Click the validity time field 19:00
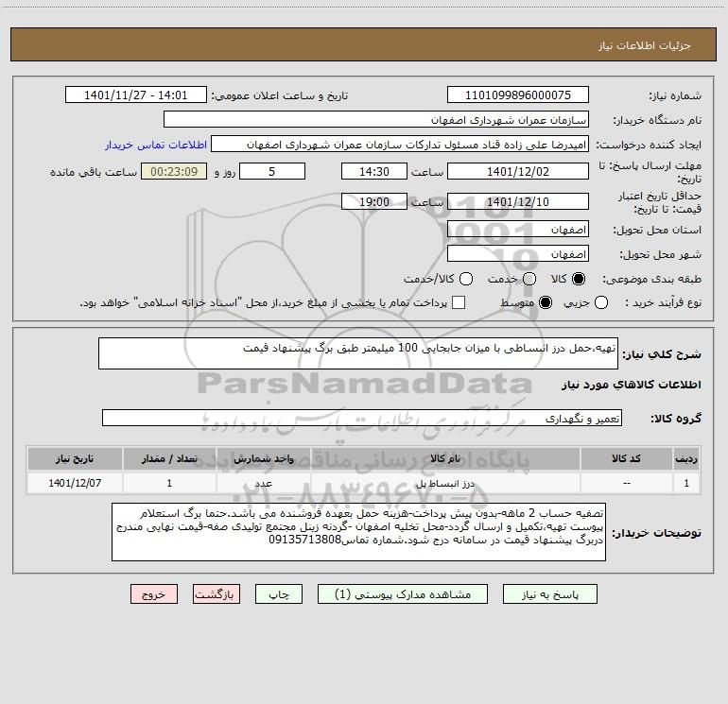 (374, 201)
